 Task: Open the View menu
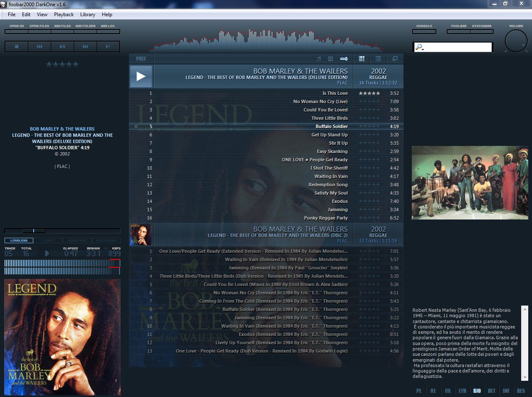(42, 14)
